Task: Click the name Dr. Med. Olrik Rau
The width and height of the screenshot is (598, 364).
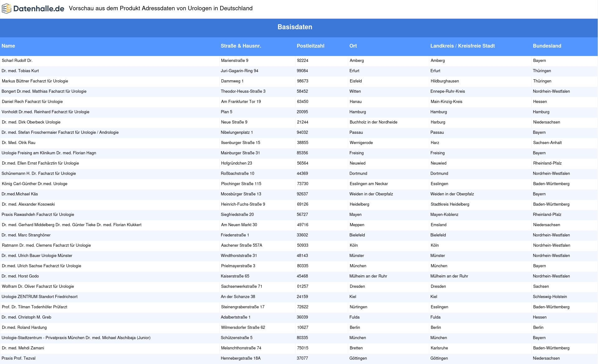Action: (x=19, y=143)
